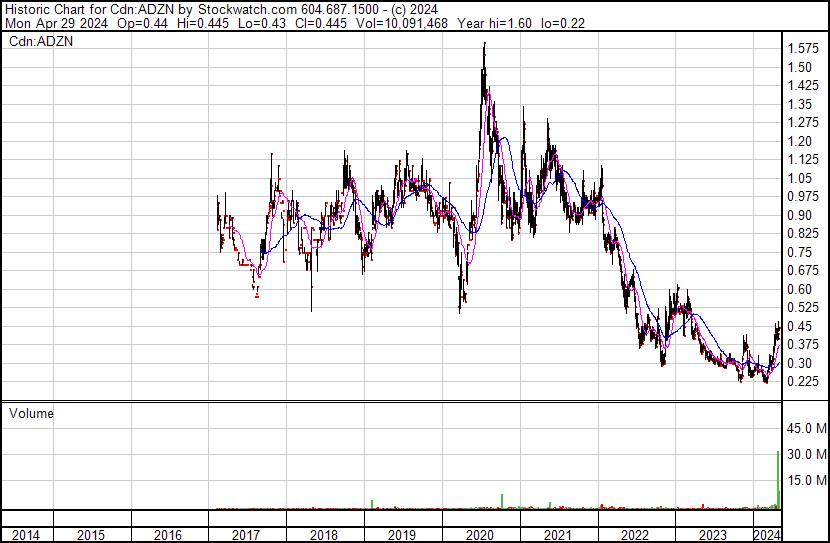Viewport: 830px width, 543px height.
Task: Click the 30.0 M volume axis label
Action: click(x=807, y=454)
